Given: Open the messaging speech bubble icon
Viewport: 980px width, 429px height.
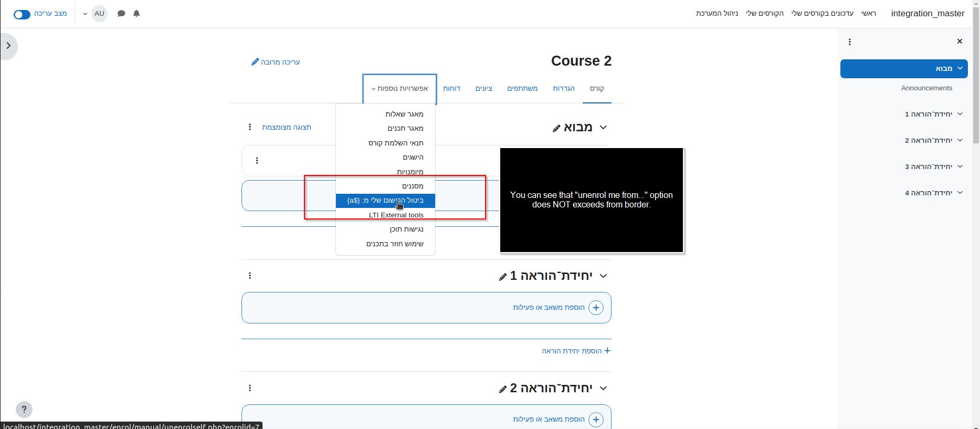Looking at the screenshot, I should pos(121,14).
